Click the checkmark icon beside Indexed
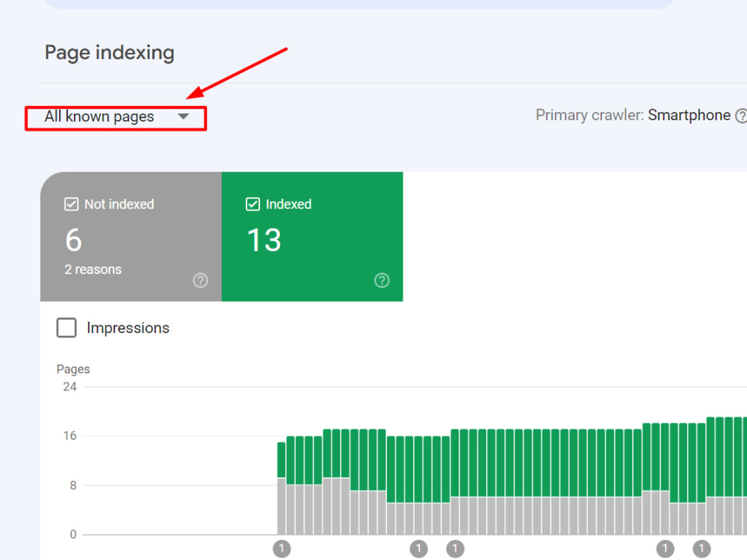The height and width of the screenshot is (560, 747). (x=253, y=203)
